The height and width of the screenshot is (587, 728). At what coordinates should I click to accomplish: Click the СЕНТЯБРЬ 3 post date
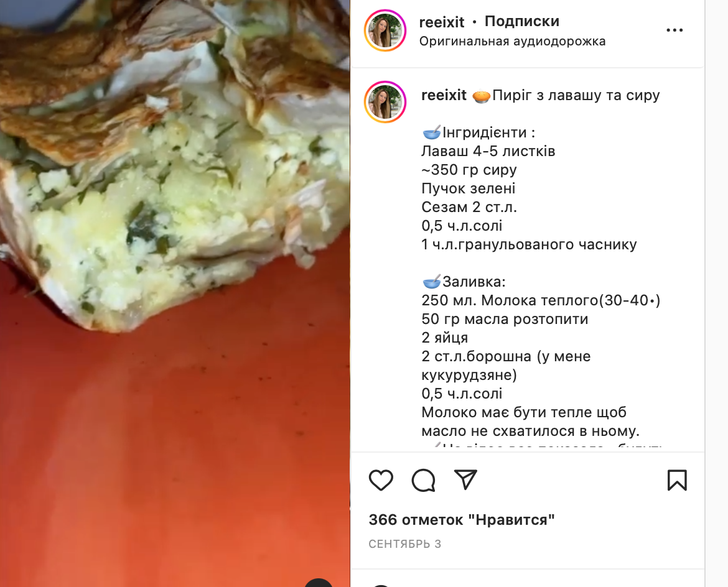(x=405, y=544)
